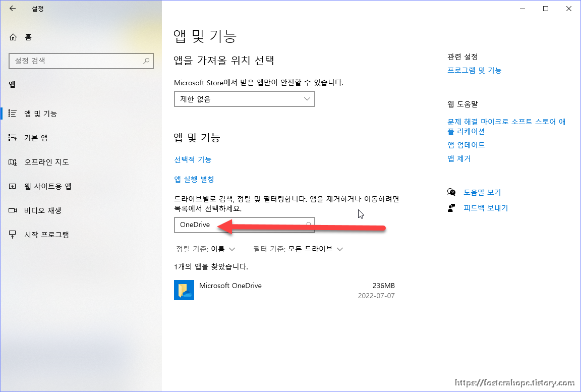Open the 문제 해결 마이크로 소프트 스토어 애플리케이션 help link
The height and width of the screenshot is (392, 581).
point(506,126)
